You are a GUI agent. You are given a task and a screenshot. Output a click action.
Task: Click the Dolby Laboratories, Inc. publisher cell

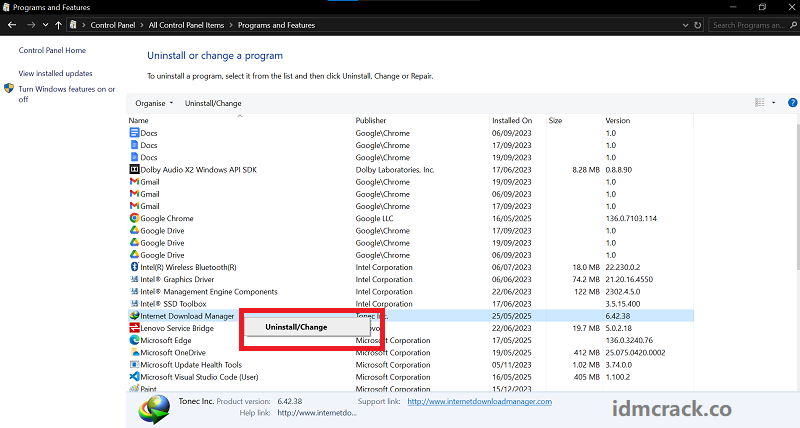tap(395, 169)
